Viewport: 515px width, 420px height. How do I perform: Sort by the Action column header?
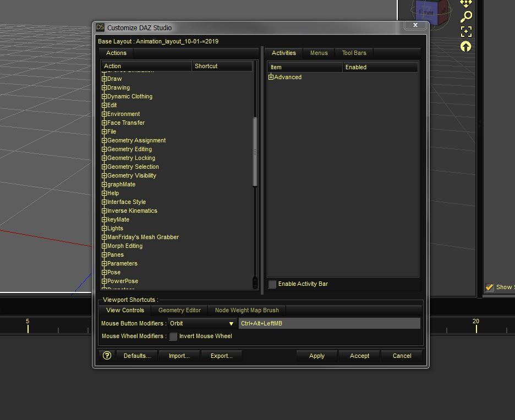point(146,66)
